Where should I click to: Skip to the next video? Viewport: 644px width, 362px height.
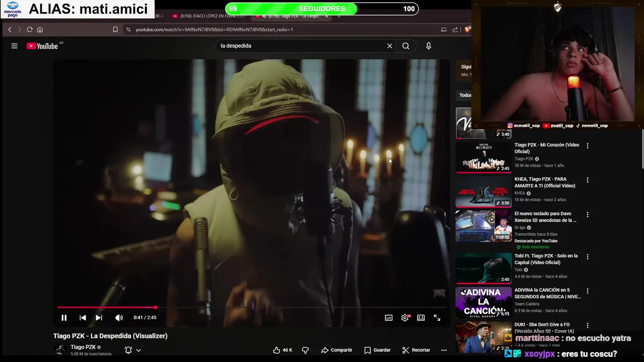pos(99,318)
